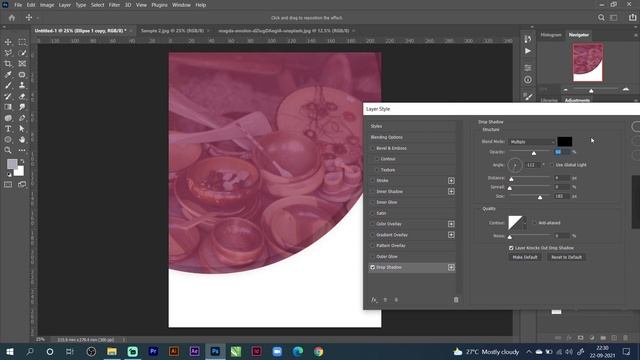
Task: Select the Eyedropper tool
Action: 8,75
